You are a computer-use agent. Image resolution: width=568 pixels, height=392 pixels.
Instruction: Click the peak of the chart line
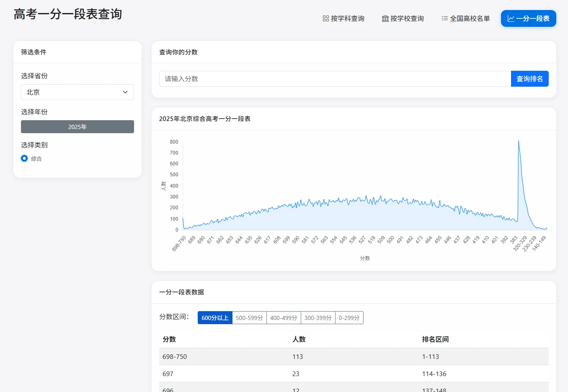pyautogui.click(x=519, y=141)
